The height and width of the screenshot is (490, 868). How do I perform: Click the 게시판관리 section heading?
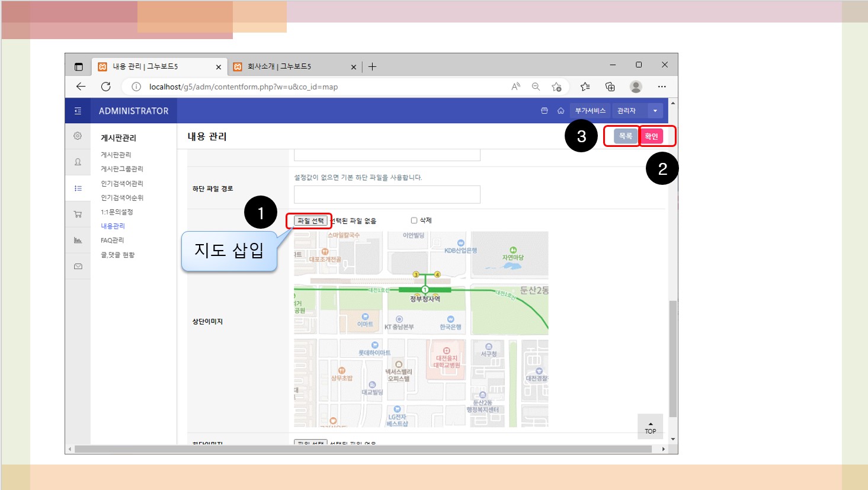pyautogui.click(x=118, y=138)
